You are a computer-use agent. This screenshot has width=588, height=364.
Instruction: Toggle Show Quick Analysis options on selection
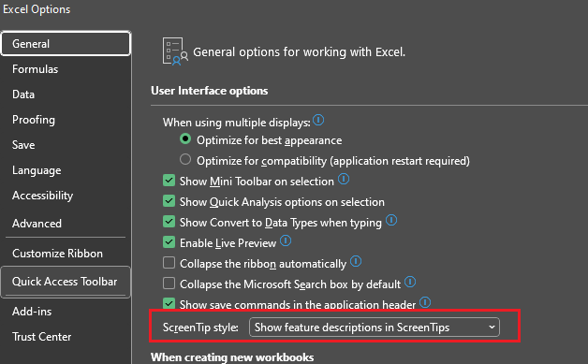tap(169, 201)
